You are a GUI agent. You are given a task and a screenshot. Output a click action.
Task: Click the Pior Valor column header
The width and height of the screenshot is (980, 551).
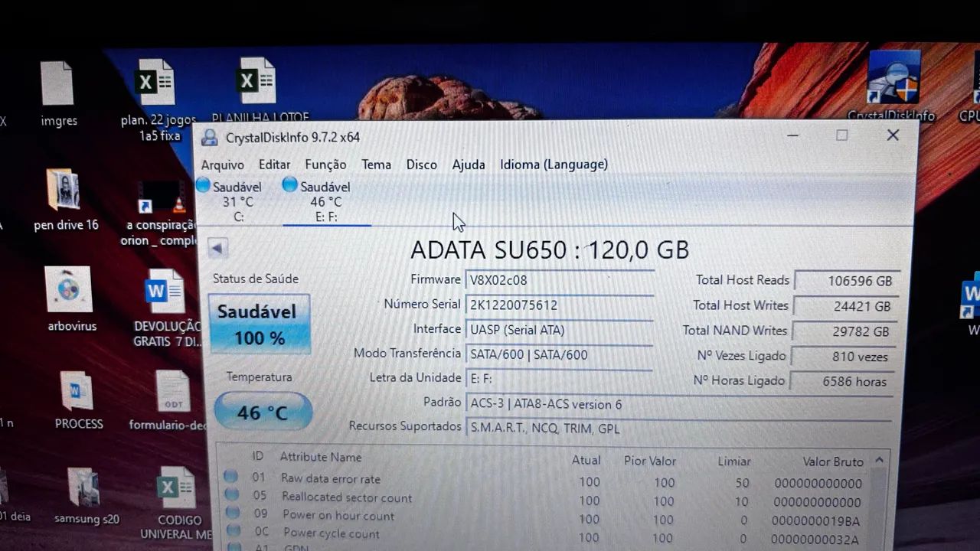point(650,461)
